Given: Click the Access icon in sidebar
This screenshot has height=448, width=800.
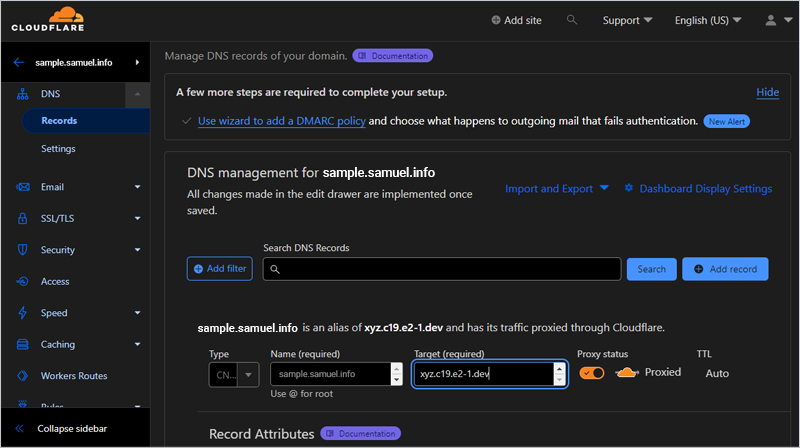Looking at the screenshot, I should (22, 281).
